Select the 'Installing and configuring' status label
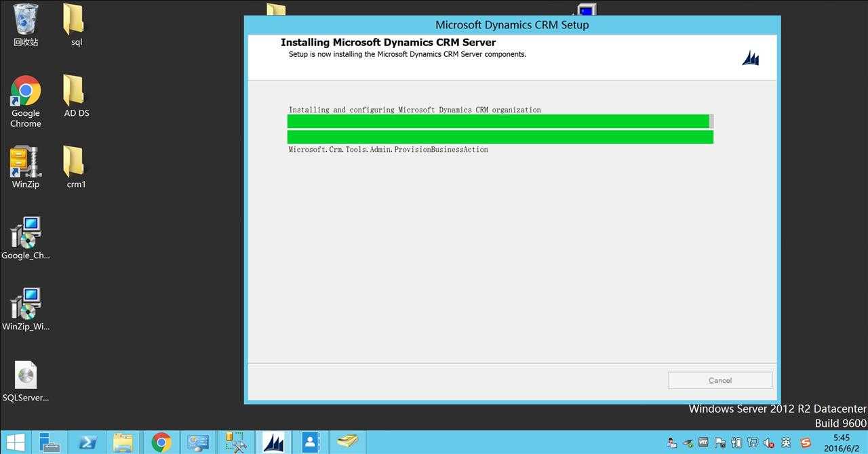This screenshot has width=868, height=454. [x=415, y=109]
